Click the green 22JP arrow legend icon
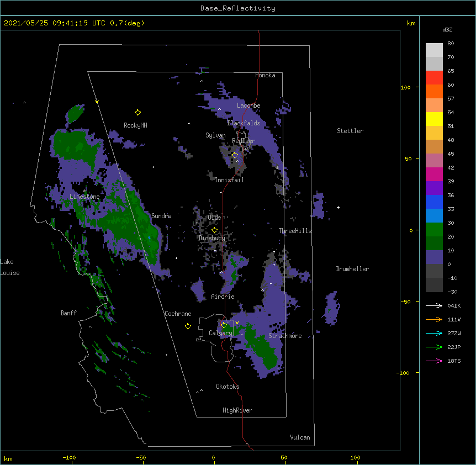The height and width of the screenshot is (465, 476). tap(434, 347)
